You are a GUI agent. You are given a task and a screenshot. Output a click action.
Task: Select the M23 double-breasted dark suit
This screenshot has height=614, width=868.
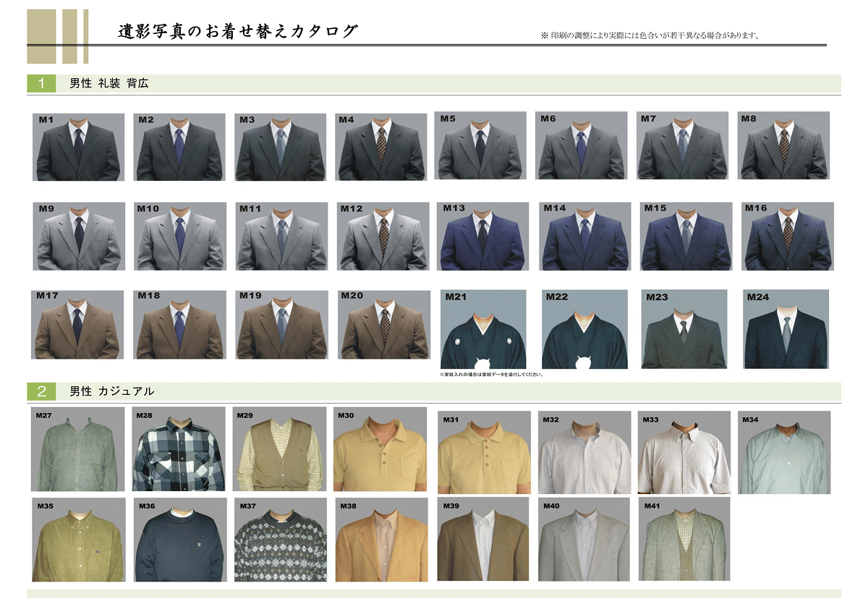684,329
